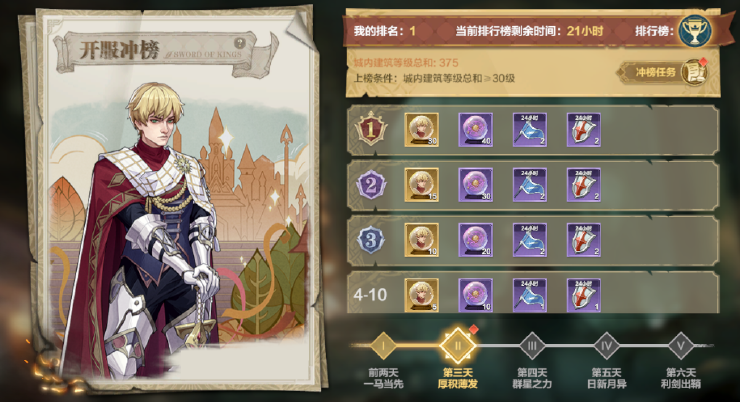Open the leaderboard trophy icon
Image resolution: width=740 pixels, height=402 pixels.
coord(694,30)
